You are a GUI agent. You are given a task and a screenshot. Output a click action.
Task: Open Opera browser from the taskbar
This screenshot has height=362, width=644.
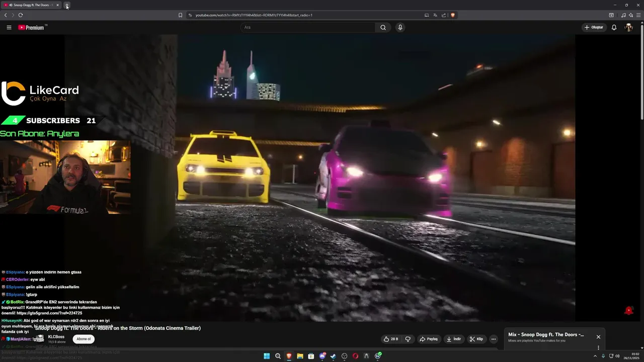(355, 356)
